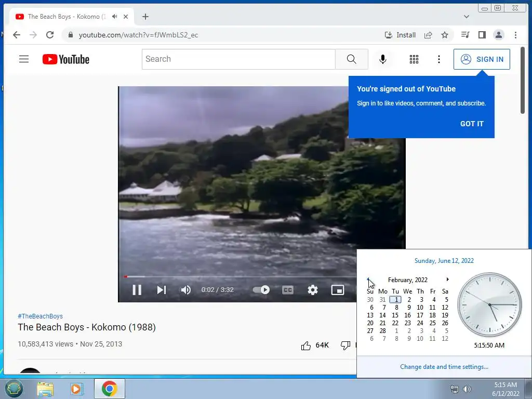Go to previous month in calendar
532x399 pixels.
click(368, 279)
